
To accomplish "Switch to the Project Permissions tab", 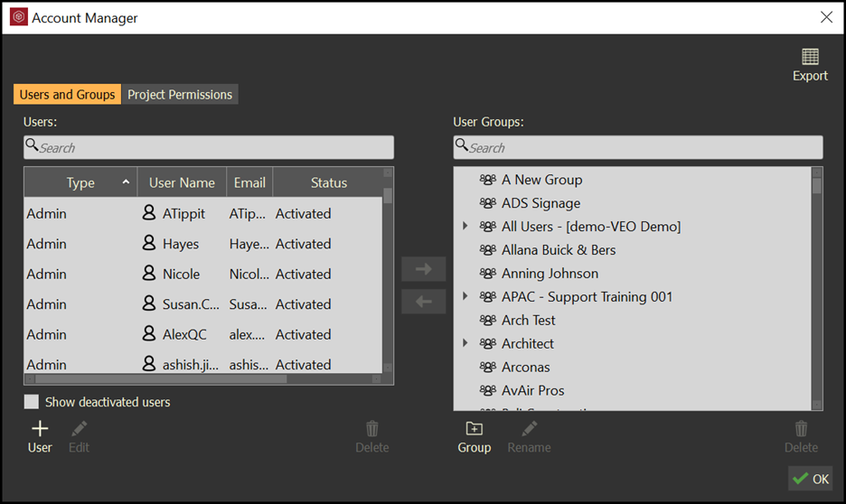I will pos(180,95).
